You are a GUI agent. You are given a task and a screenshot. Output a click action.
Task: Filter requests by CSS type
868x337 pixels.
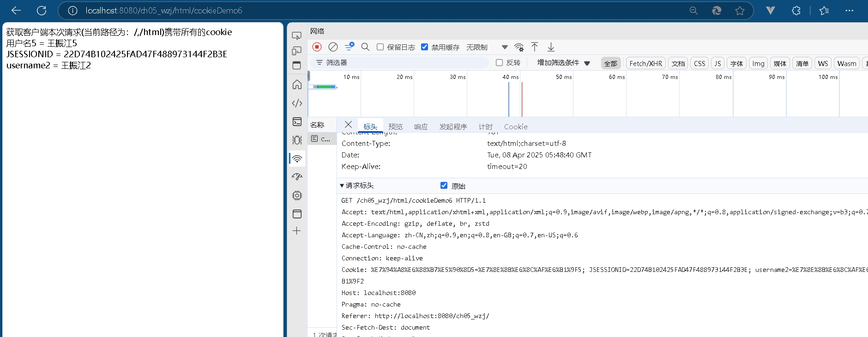699,64
